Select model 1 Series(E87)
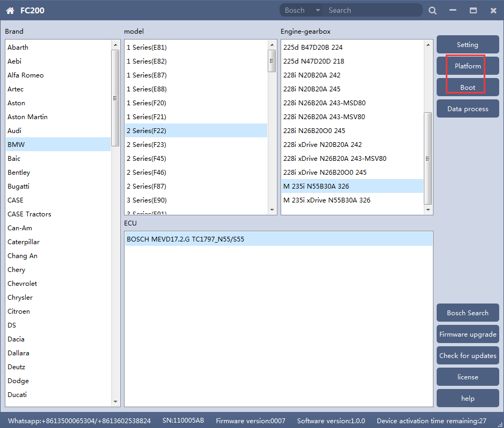This screenshot has height=428, width=504. pos(196,75)
